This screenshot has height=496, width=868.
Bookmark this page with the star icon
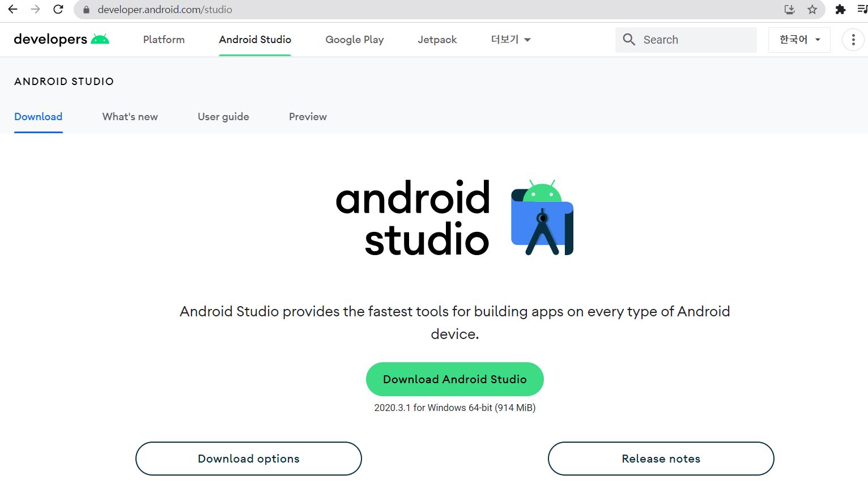point(812,9)
